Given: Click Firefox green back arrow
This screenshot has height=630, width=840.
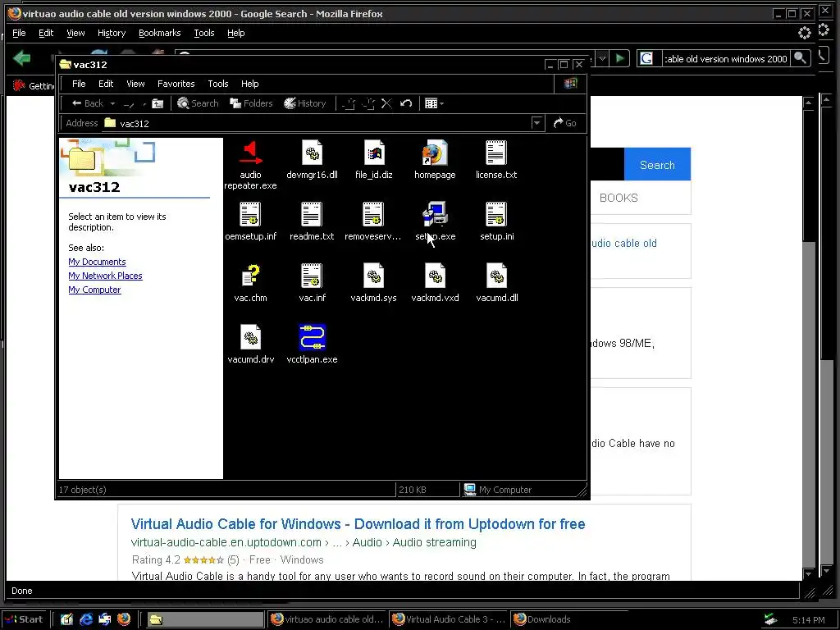Looking at the screenshot, I should tap(21, 58).
